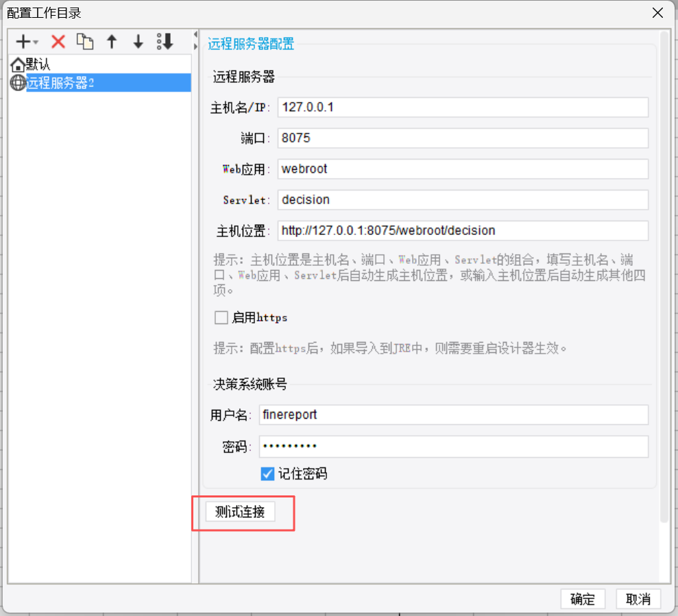Expand the left panel using splitter right arrow
Image resolution: width=678 pixels, height=616 pixels.
195,47
